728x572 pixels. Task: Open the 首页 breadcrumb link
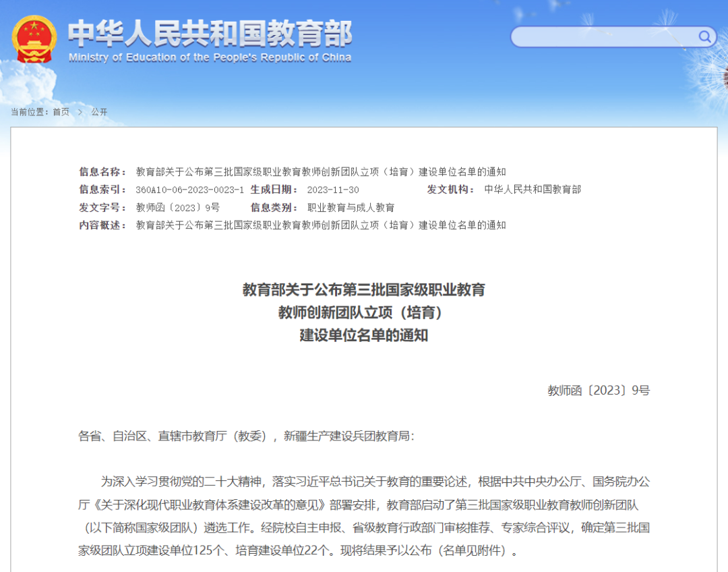click(x=61, y=112)
